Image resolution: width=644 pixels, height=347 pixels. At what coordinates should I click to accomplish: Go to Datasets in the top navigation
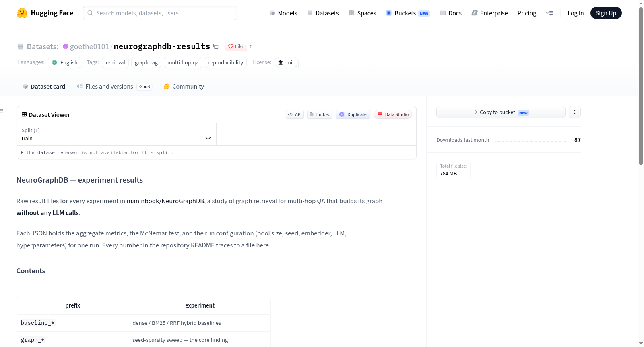[x=323, y=13]
